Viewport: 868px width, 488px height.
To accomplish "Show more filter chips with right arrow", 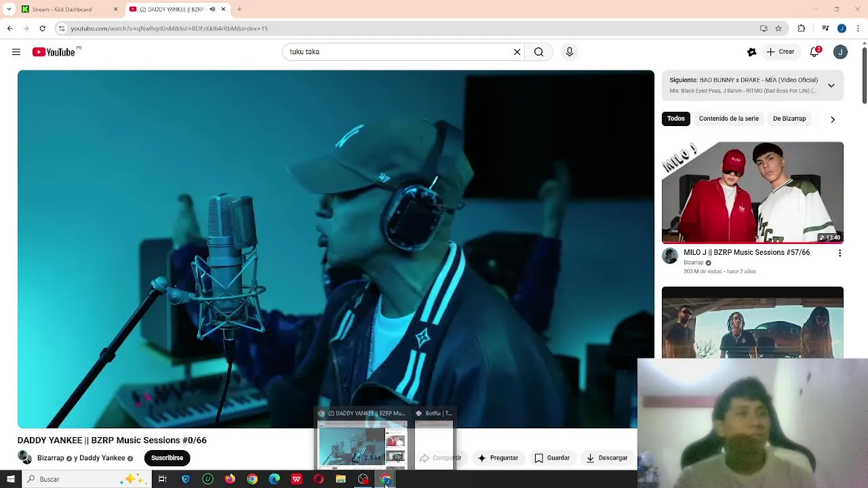I will pos(833,119).
